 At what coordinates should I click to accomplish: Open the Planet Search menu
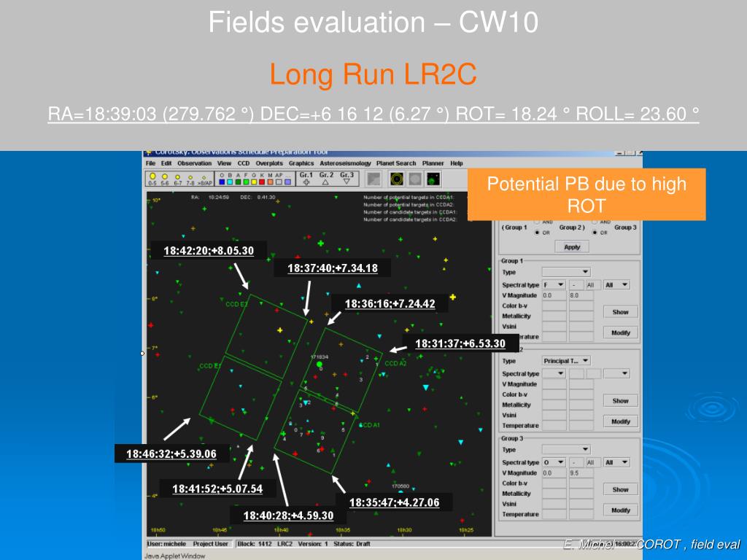pos(396,163)
